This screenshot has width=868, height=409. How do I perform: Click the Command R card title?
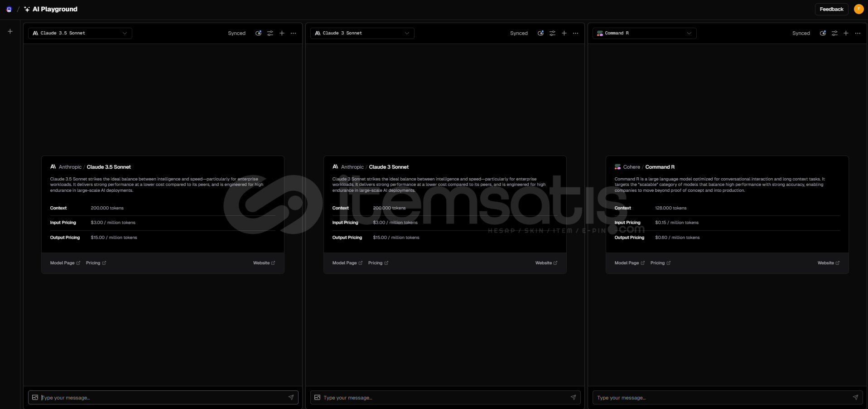(660, 167)
